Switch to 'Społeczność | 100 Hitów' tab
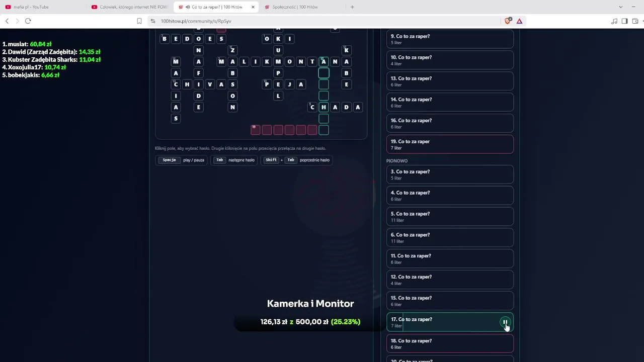This screenshot has height=362, width=644. (302, 7)
